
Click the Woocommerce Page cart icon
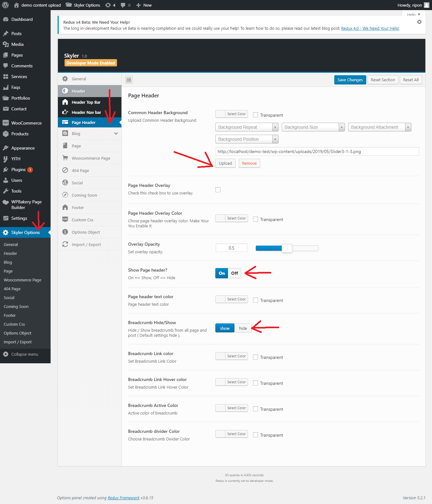[65, 158]
